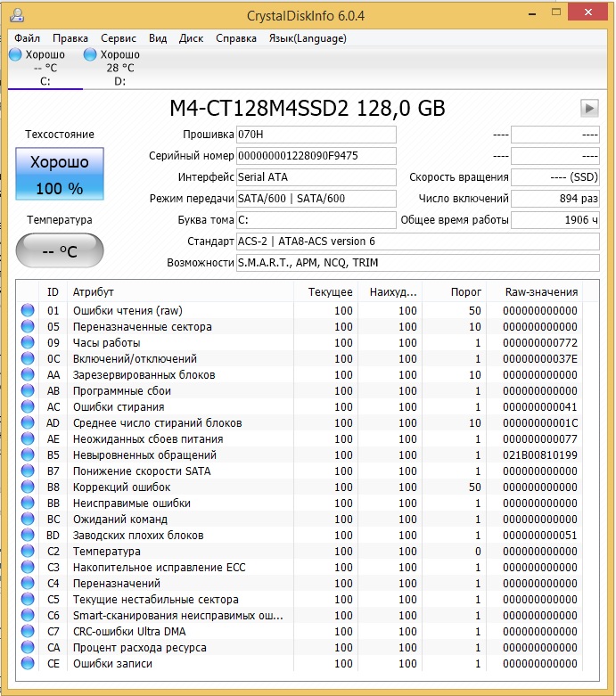Click the Порог column header
The image size is (616, 696).
click(x=454, y=292)
